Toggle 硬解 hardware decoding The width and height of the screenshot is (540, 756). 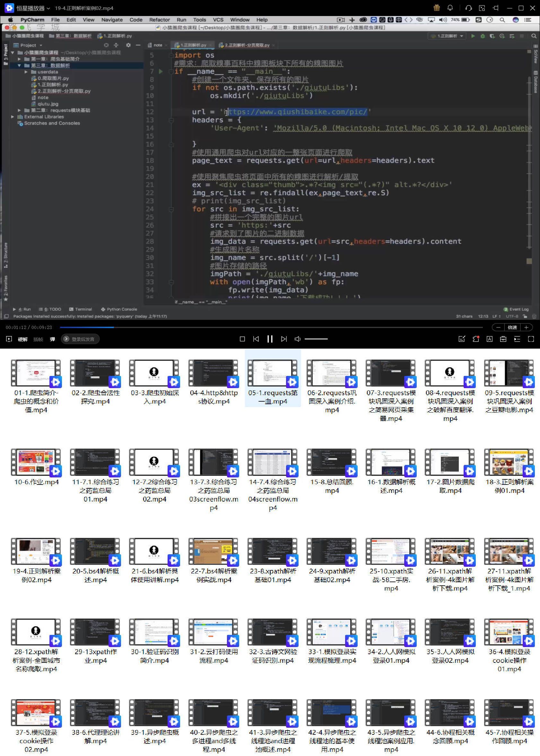[22, 339]
